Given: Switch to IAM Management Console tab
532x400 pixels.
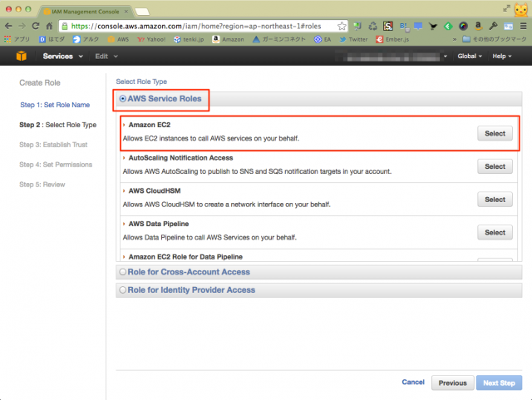Looking at the screenshot, I should [85, 12].
